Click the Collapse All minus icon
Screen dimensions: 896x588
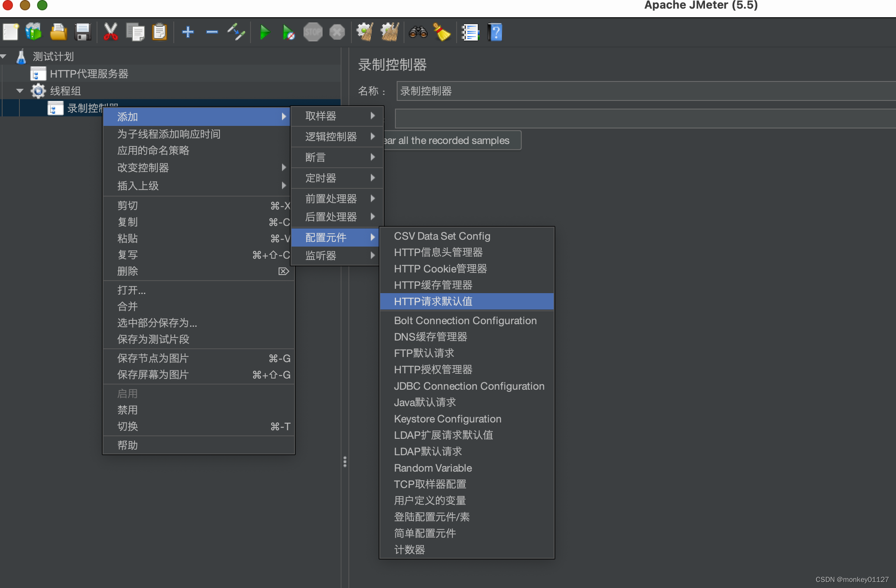click(x=212, y=32)
